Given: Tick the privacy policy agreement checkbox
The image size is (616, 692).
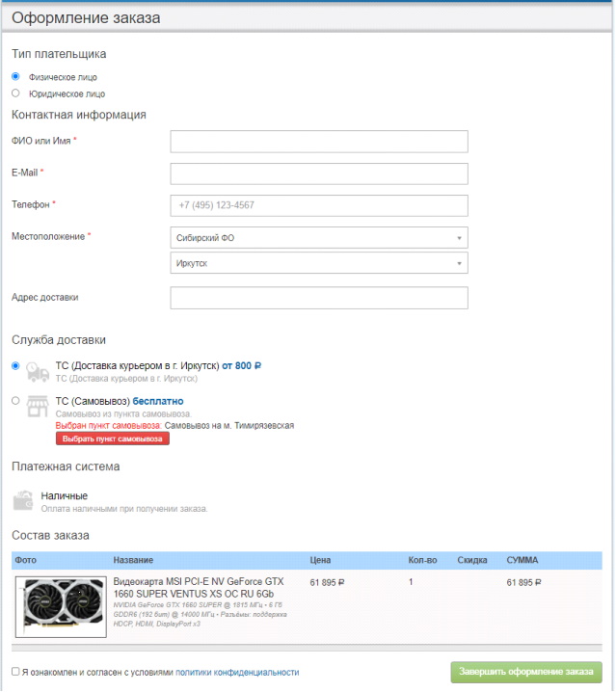Looking at the screenshot, I should click(x=15, y=672).
